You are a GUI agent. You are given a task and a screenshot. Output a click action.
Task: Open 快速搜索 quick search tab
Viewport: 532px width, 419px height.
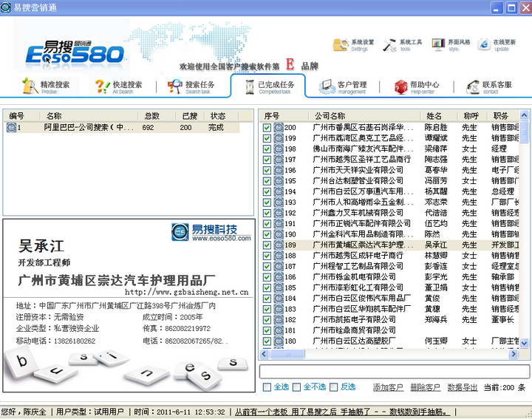118,86
